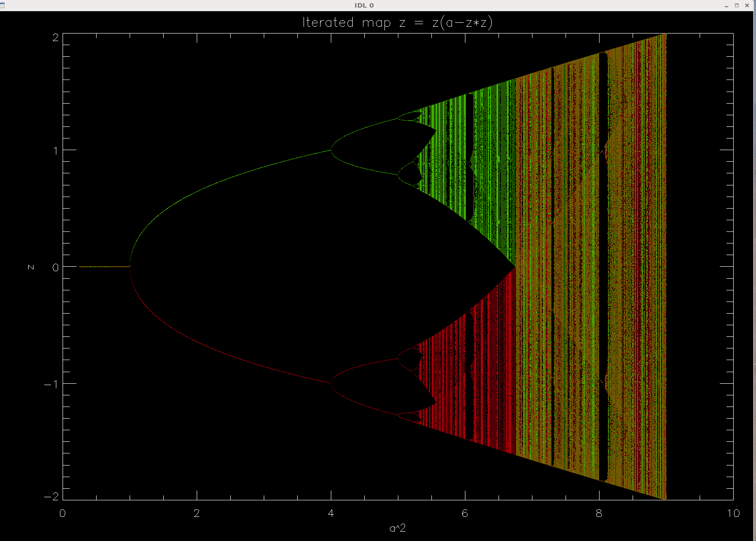The image size is (756, 541).
Task: Close the IDL 0 window
Action: tap(747, 5)
